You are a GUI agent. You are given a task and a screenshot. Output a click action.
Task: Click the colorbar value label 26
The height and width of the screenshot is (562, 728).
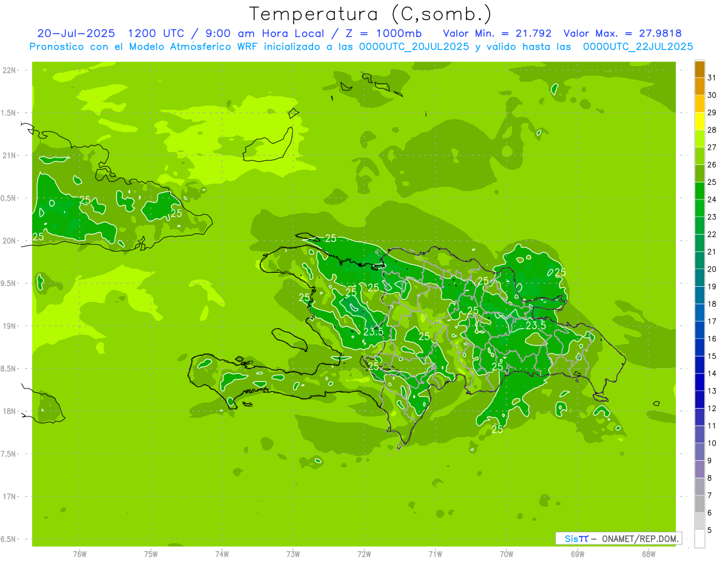pos(712,165)
